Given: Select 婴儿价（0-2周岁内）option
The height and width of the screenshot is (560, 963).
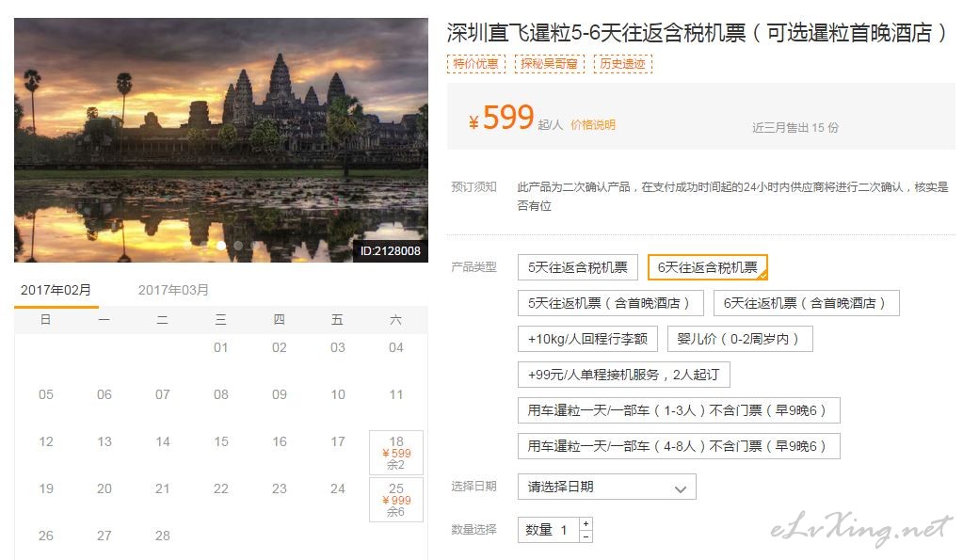Looking at the screenshot, I should click(740, 338).
